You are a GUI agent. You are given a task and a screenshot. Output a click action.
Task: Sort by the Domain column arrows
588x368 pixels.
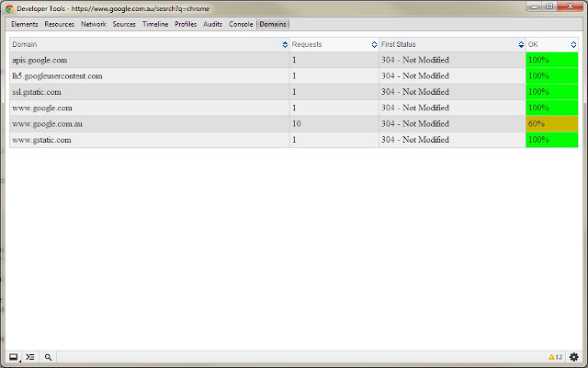pos(285,45)
